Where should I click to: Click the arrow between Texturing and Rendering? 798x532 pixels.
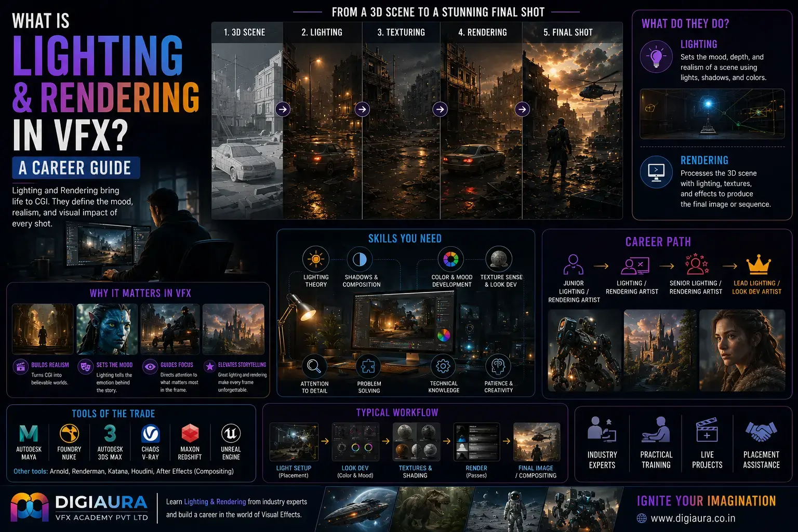point(440,109)
